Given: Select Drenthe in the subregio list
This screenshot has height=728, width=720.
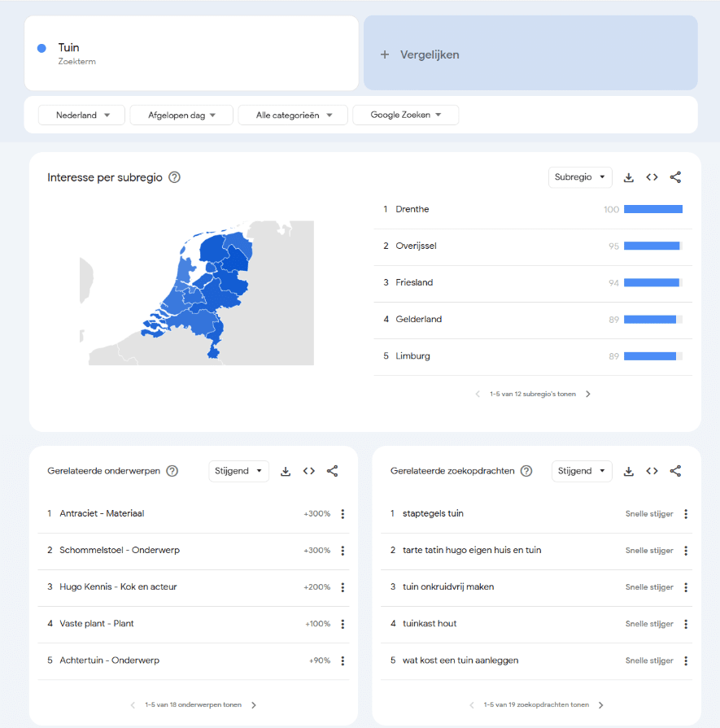Looking at the screenshot, I should tap(533, 210).
